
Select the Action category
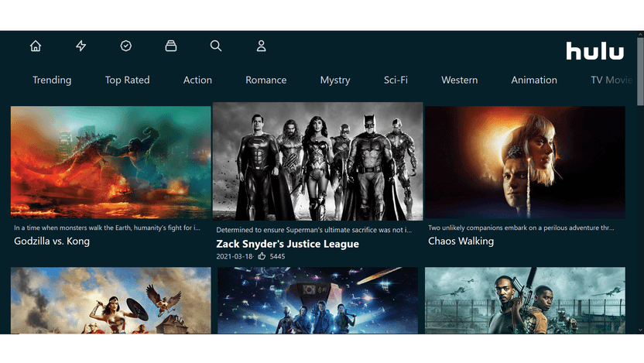click(197, 80)
